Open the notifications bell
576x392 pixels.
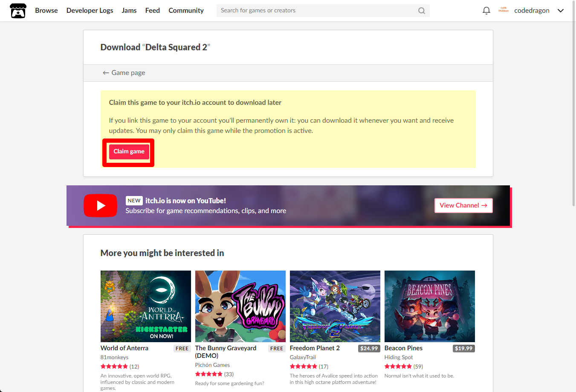(x=486, y=11)
